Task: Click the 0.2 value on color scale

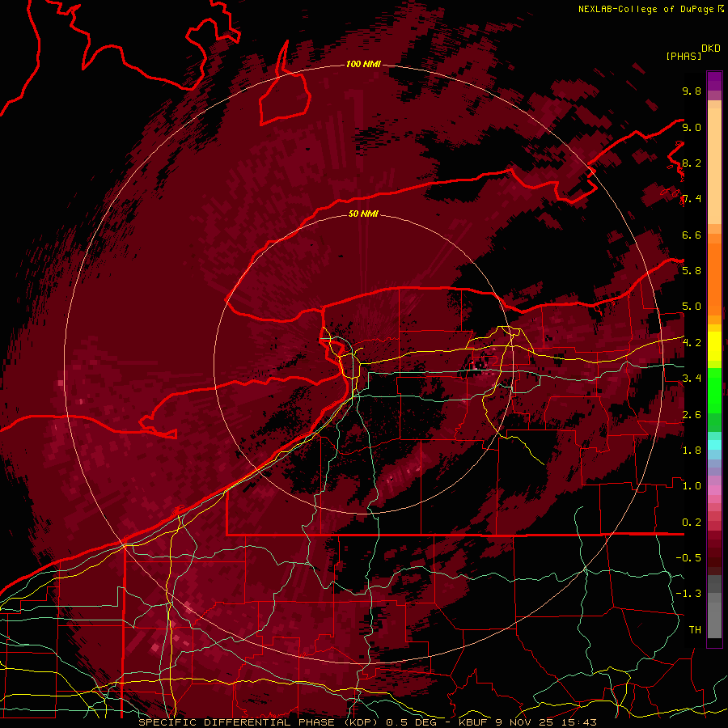Action: 692,522
